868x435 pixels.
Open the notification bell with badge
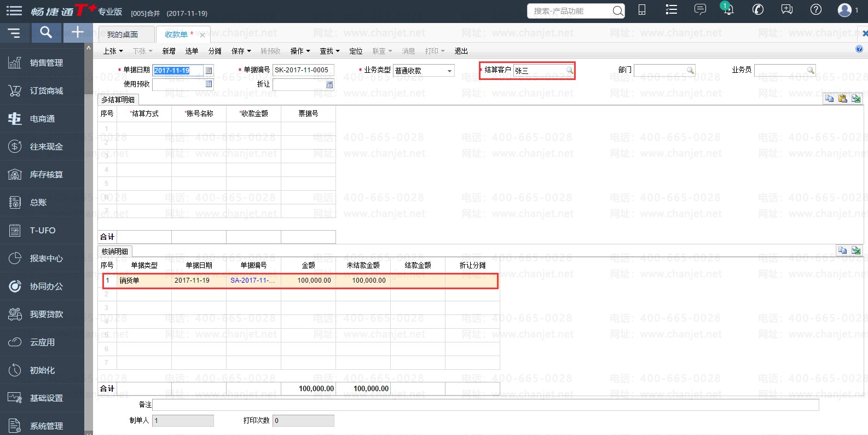pos(727,9)
